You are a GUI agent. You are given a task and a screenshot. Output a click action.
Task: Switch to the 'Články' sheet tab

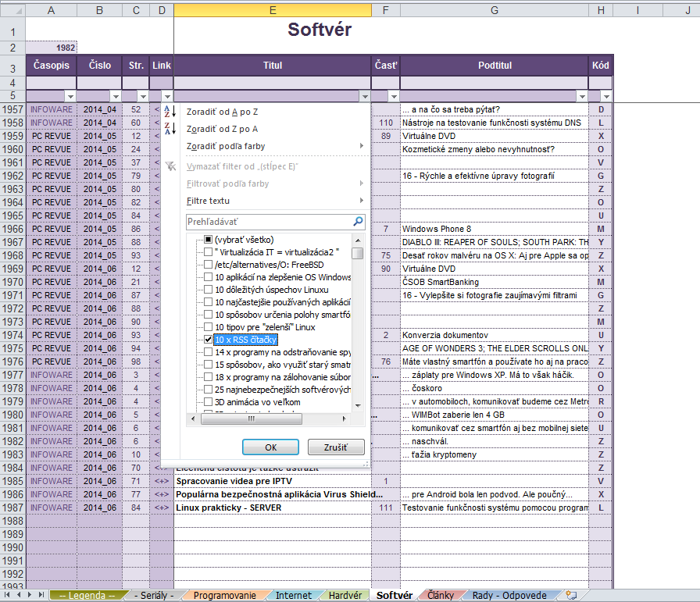pyautogui.click(x=440, y=595)
